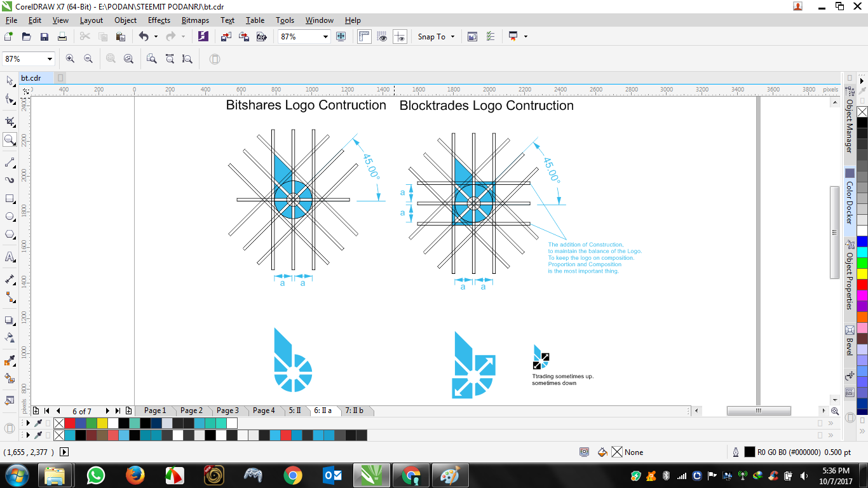The width and height of the screenshot is (868, 488).
Task: Select the Ellipse tool
Action: (x=10, y=217)
